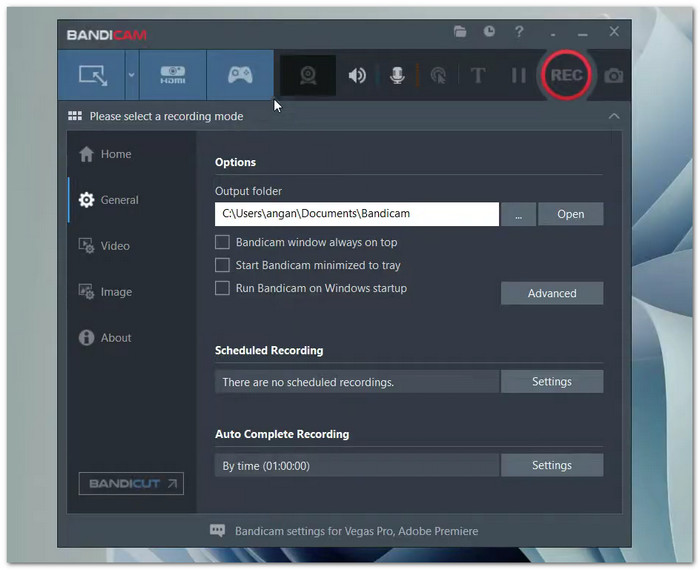The image size is (700, 570).
Task: Open help with the question mark icon
Action: pyautogui.click(x=519, y=32)
